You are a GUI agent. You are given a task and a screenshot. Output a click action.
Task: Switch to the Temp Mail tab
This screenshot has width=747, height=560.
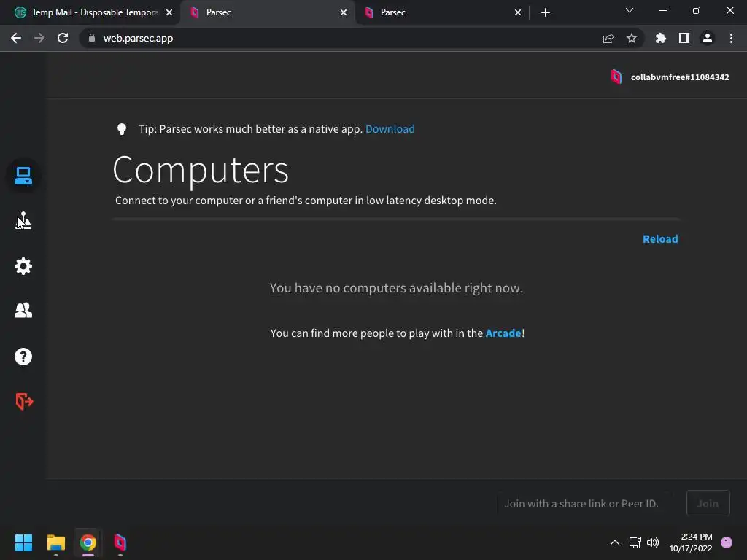click(x=90, y=12)
